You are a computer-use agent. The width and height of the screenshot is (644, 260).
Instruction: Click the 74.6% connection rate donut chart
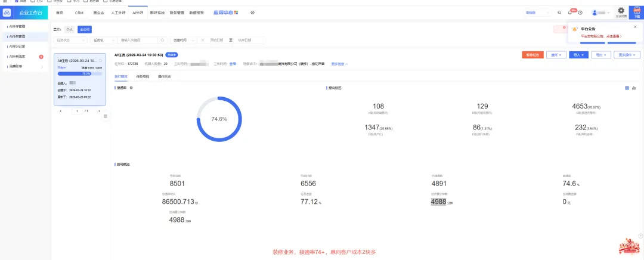pyautogui.click(x=219, y=119)
